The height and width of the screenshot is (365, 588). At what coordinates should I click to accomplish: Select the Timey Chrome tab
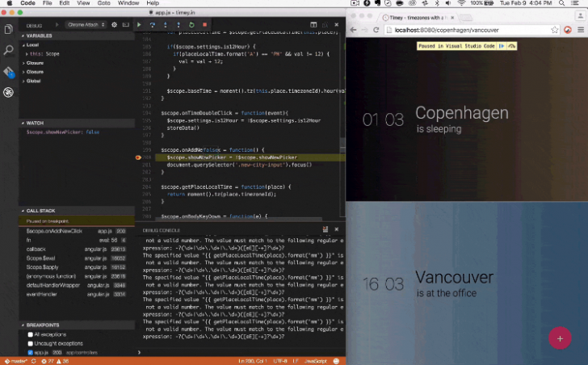click(418, 18)
